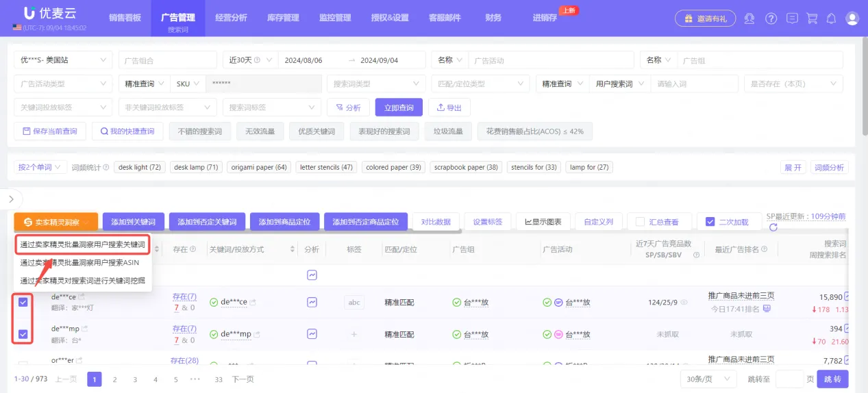Open the user avatar menu
The height and width of the screenshot is (393, 868).
tap(852, 18)
